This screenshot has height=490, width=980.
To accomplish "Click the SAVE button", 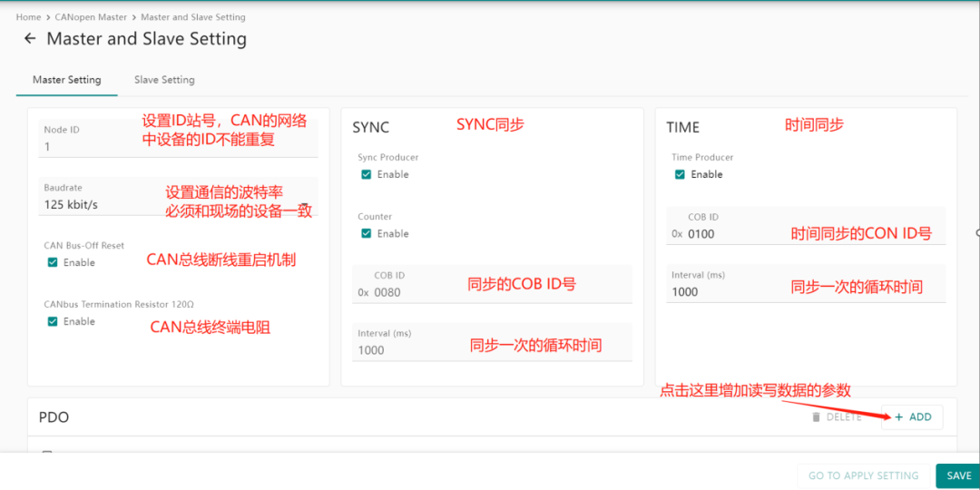I will point(959,475).
